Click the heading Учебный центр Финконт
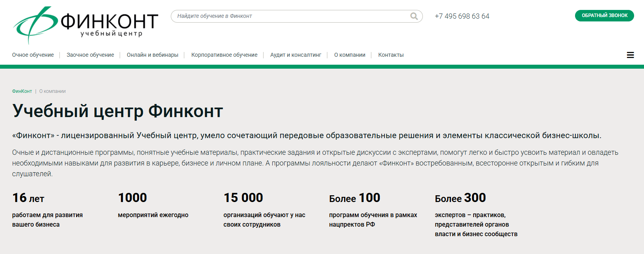This screenshot has height=254, width=644. (118, 111)
